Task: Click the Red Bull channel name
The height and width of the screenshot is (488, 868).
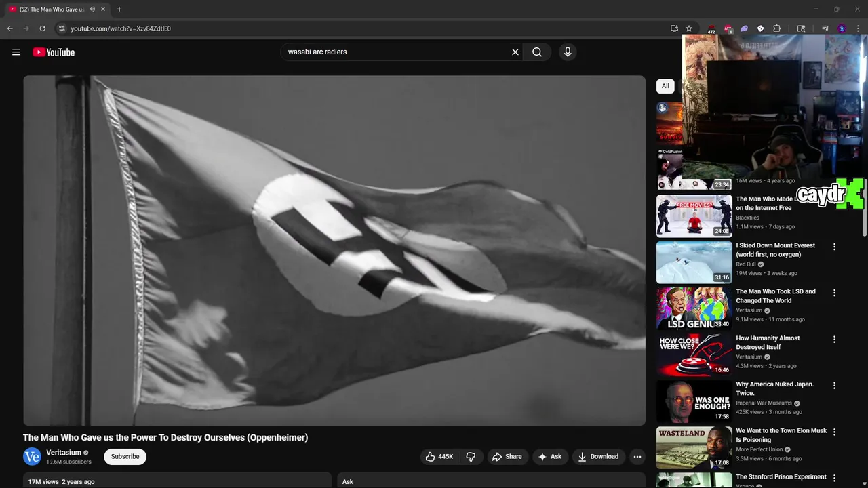Action: [746, 264]
